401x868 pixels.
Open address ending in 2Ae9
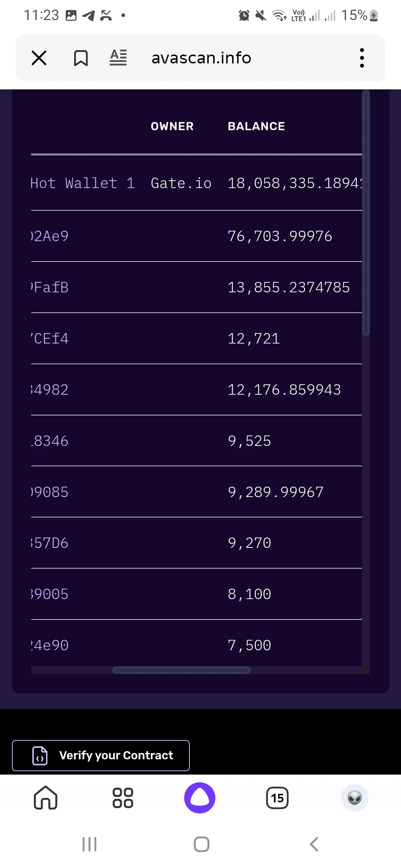click(x=50, y=236)
